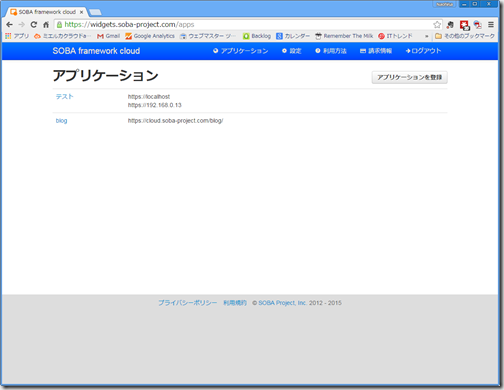Viewport: 504px width, 390px height.
Task: Open the アプリ apps bookmark
Action: [x=17, y=36]
